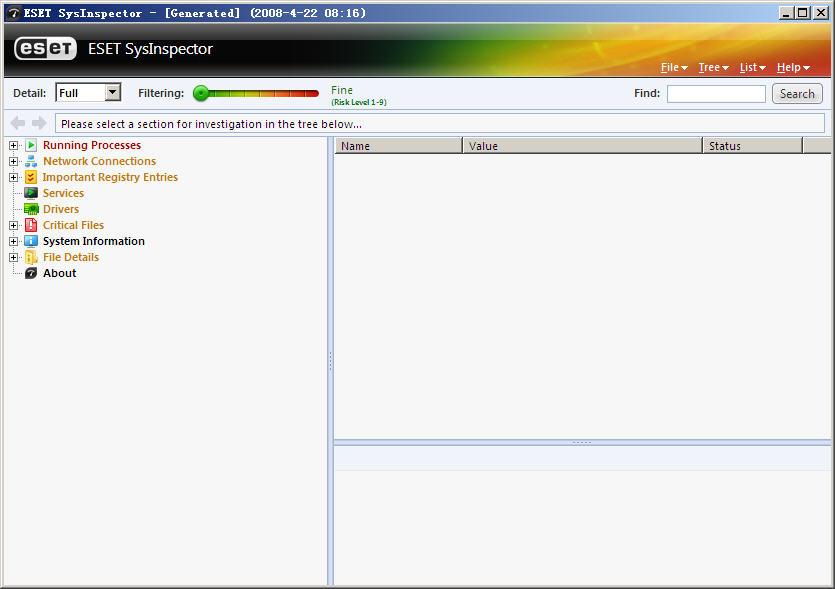The height and width of the screenshot is (589, 835).
Task: Click the 'Fine' risk level text
Action: point(342,90)
